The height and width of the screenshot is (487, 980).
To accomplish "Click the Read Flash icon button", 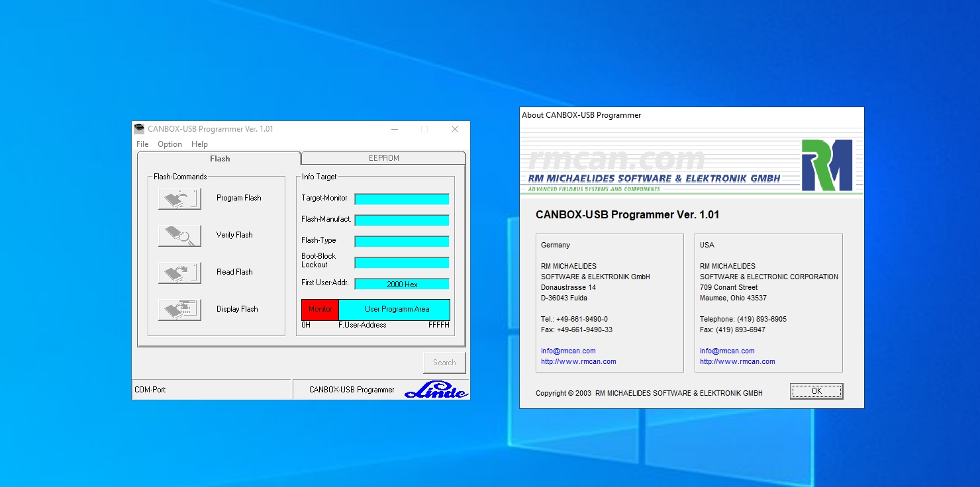I will point(179,273).
